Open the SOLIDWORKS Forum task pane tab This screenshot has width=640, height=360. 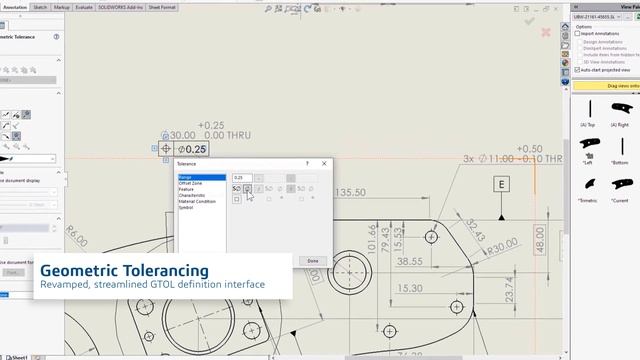click(565, 82)
